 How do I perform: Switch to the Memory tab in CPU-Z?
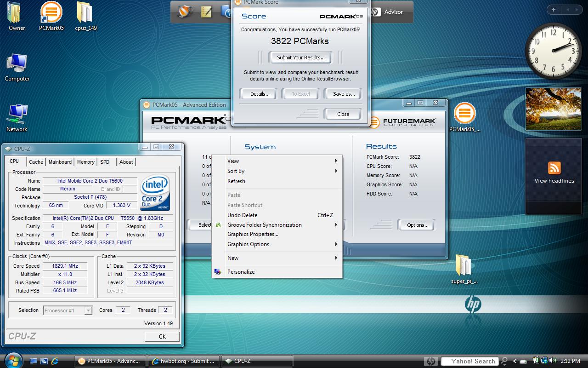(85, 162)
